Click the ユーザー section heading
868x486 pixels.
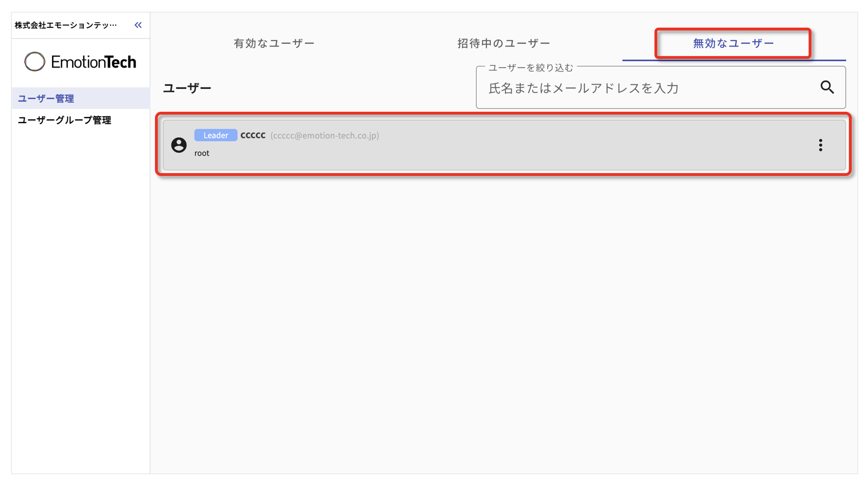187,88
